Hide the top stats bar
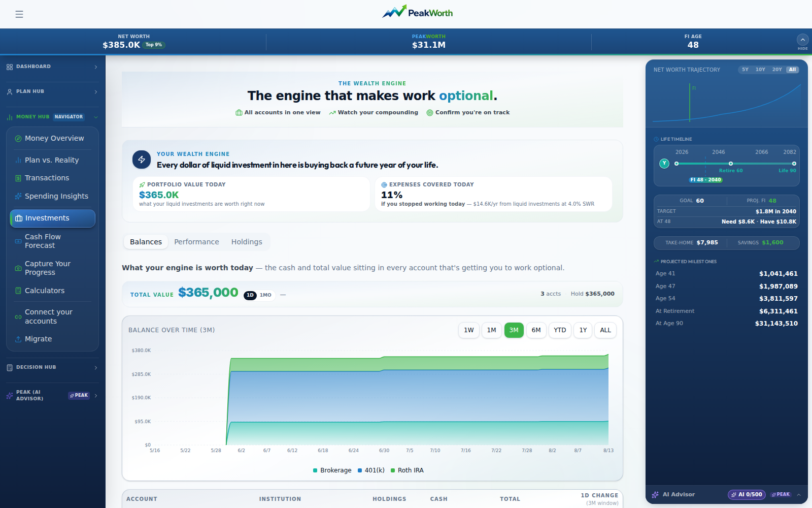812x508 pixels. pyautogui.click(x=802, y=41)
